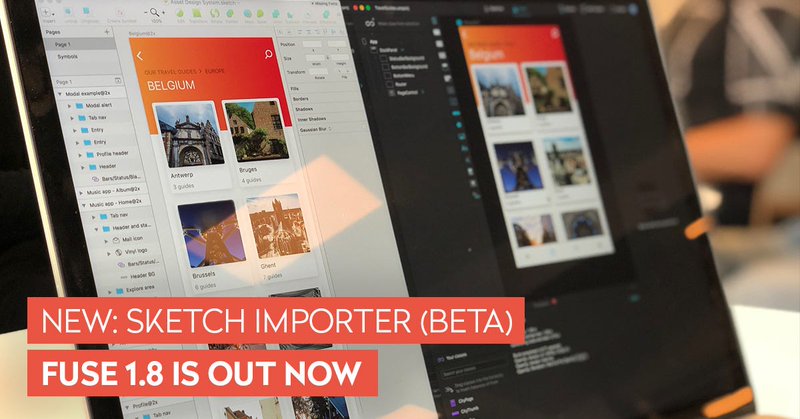Open the Insert tool in Sketch toolbar
The width and height of the screenshot is (800, 419).
(x=47, y=12)
